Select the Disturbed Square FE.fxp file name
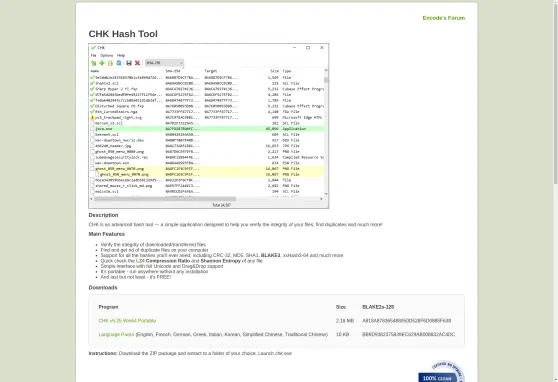This screenshot has width=558, height=382. click(x=119, y=106)
